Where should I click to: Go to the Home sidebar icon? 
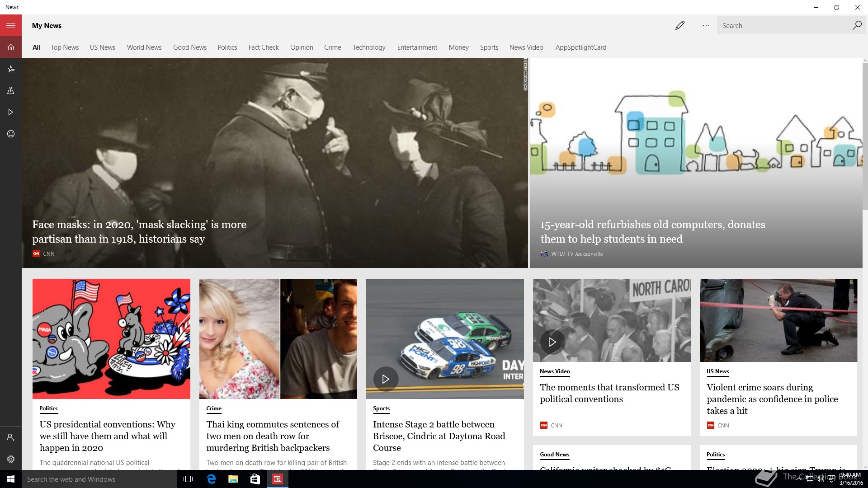[11, 47]
